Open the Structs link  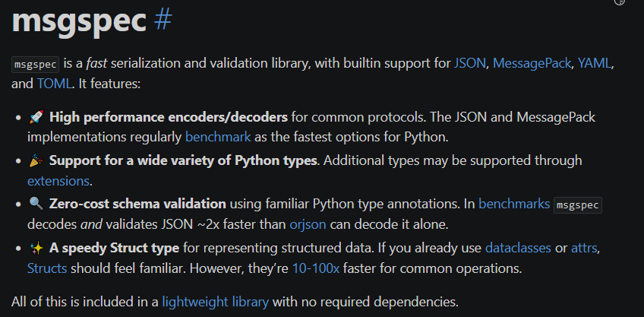tap(47, 268)
